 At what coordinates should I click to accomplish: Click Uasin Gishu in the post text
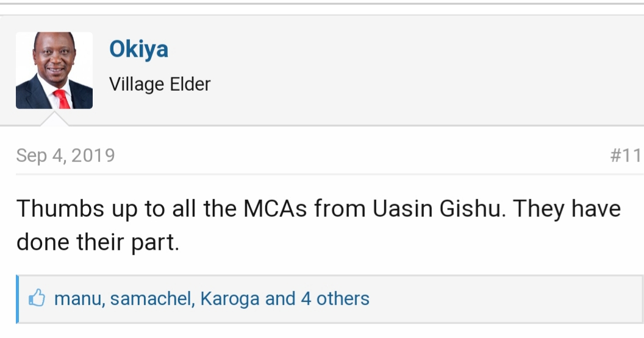(x=436, y=209)
